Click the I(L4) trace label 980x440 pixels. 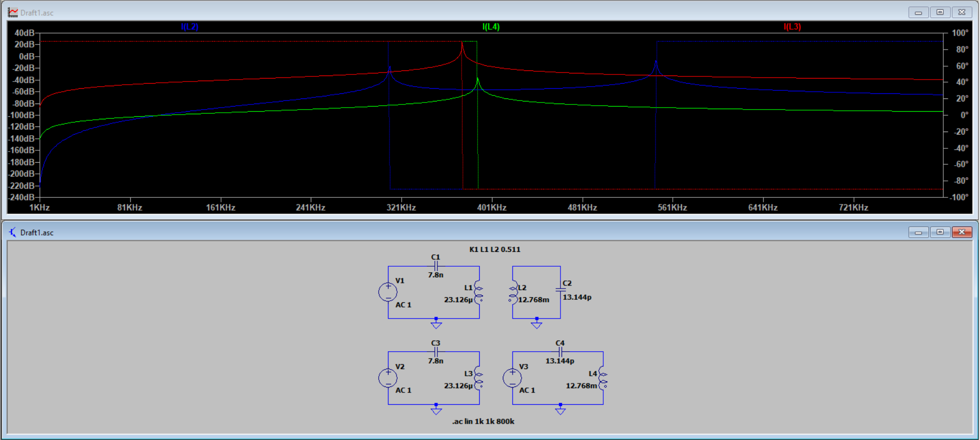pos(491,27)
